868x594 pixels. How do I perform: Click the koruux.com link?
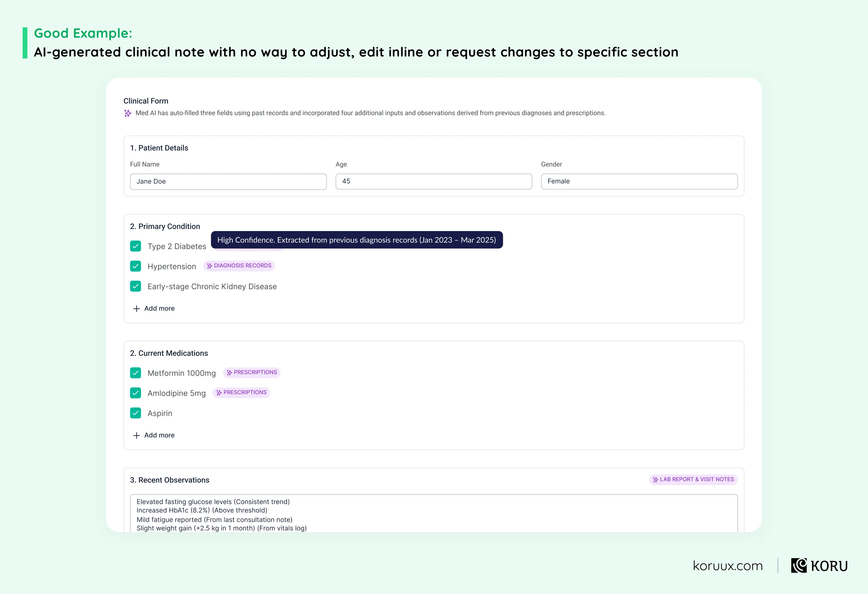pos(728,566)
